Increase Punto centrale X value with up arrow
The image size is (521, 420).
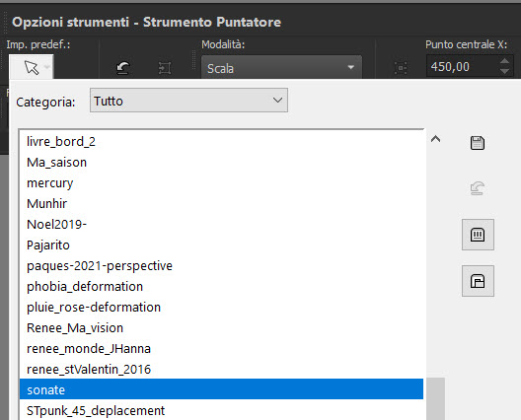tap(504, 61)
